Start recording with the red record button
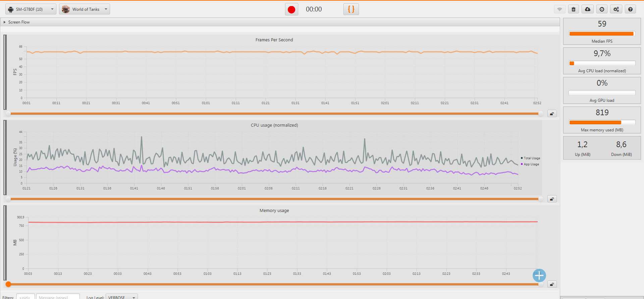Viewport: 644px width, 299px height. [291, 9]
